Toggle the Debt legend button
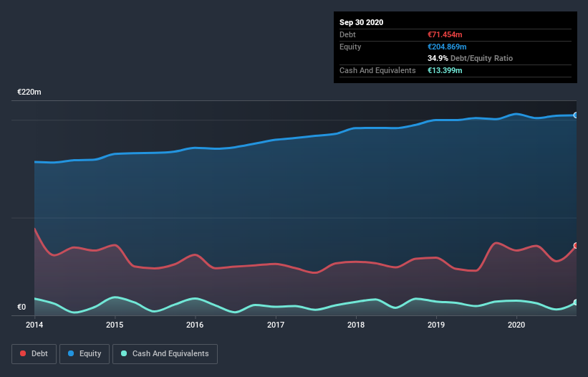The image size is (588, 377). (33, 353)
